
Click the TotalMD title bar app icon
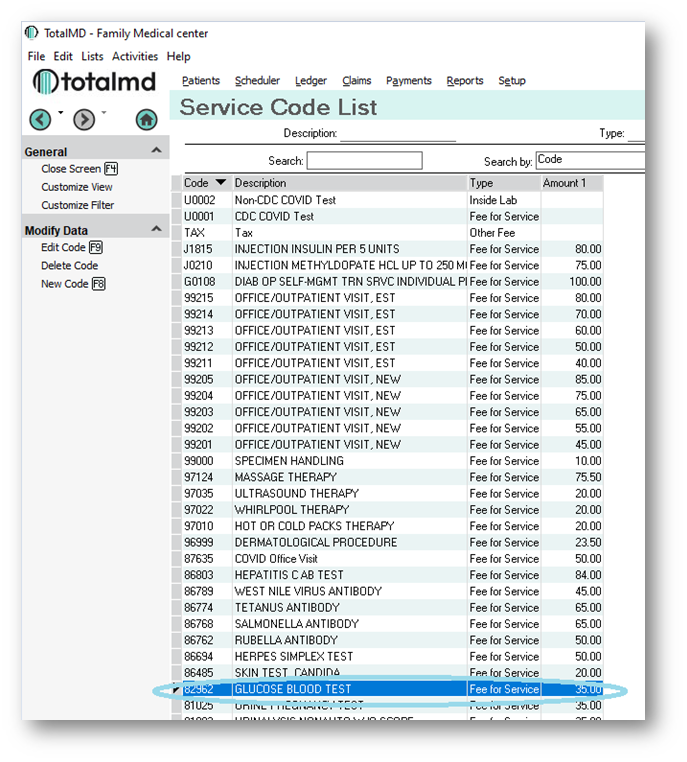(32, 33)
